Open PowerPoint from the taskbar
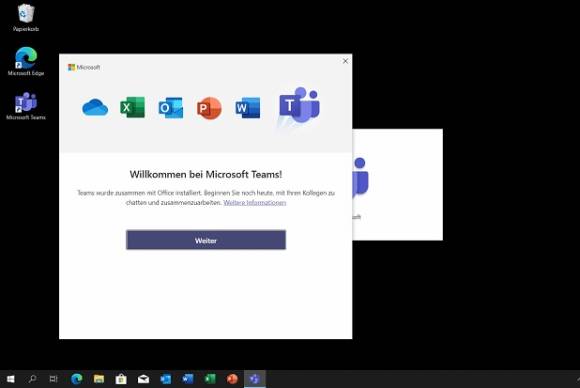This screenshot has width=580, height=388. 232,379
